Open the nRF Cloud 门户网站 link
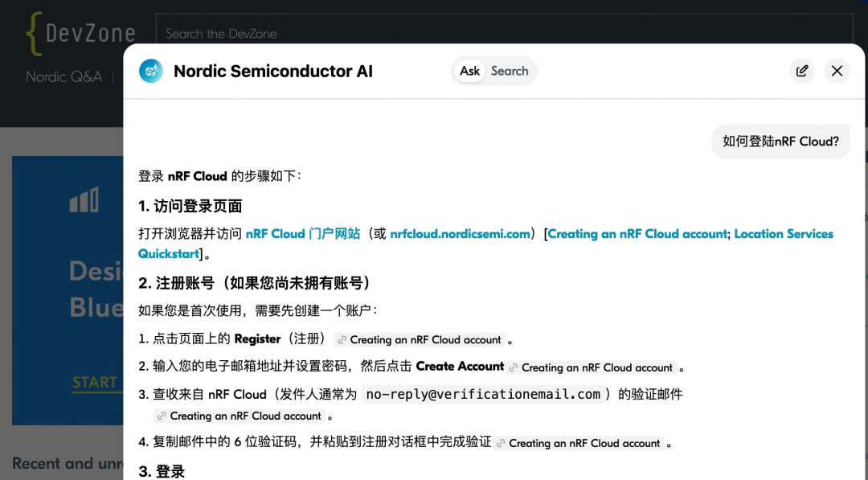 pos(303,234)
